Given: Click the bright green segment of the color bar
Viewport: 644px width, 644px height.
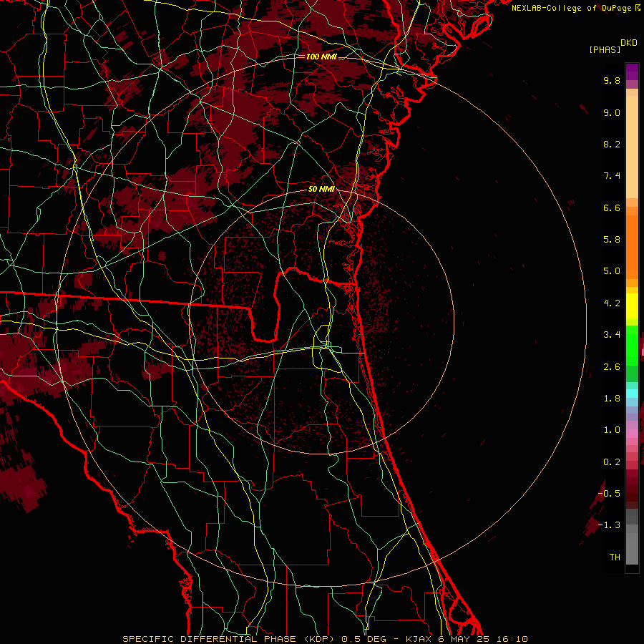Looking at the screenshot, I should (632, 345).
